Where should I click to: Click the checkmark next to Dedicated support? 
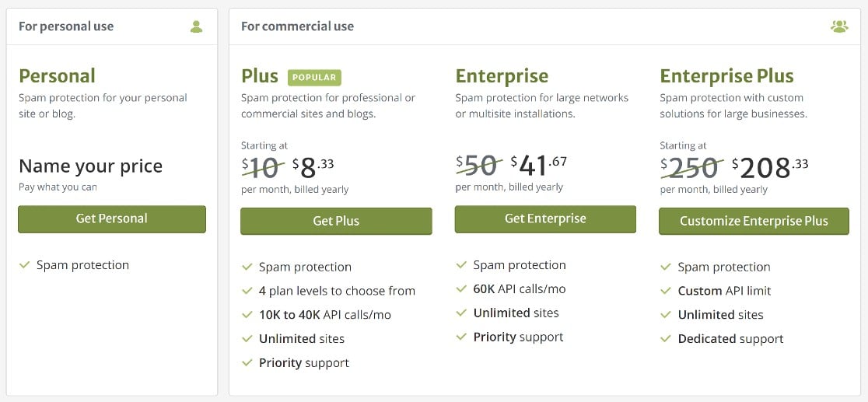coord(666,339)
